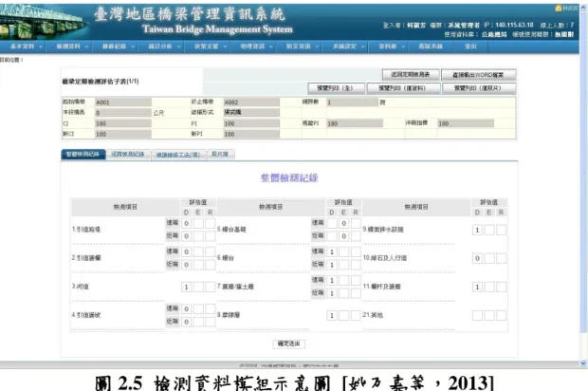Click the 沖刷指標 field showing 100
Viewport: 588px width, 391px height.
click(466, 123)
